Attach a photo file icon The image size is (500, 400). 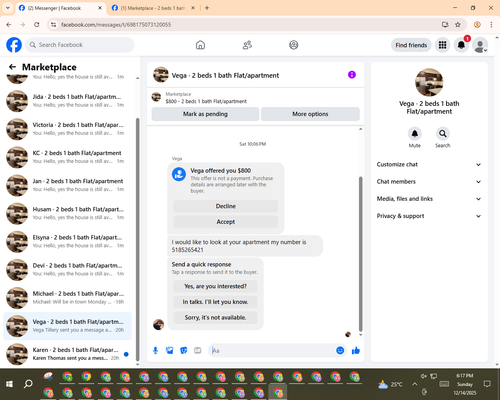170,350
